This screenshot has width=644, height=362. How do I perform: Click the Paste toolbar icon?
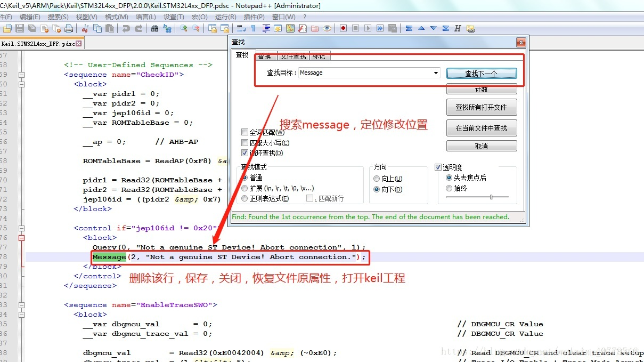pos(110,28)
